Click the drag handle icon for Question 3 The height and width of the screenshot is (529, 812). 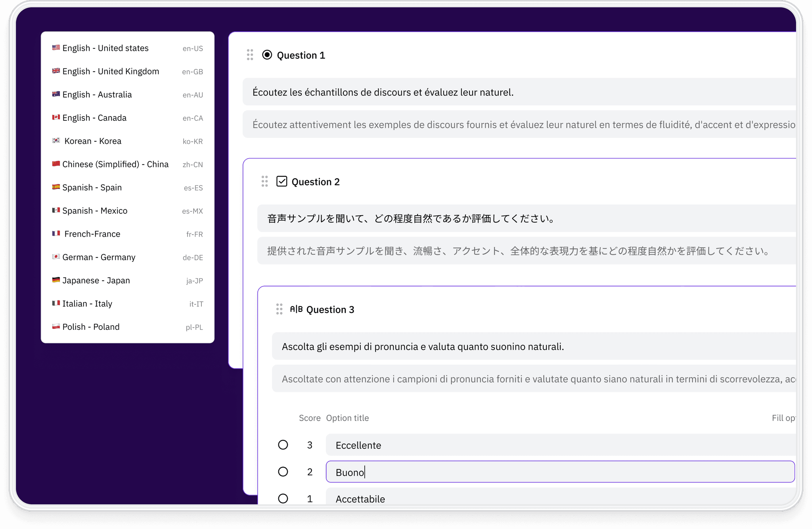pyautogui.click(x=279, y=309)
